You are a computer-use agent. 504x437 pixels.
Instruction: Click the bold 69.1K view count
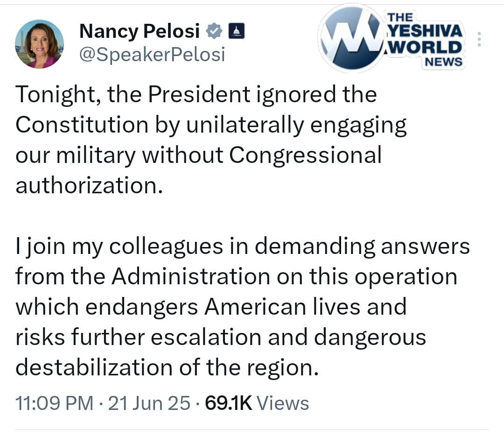(x=228, y=403)
